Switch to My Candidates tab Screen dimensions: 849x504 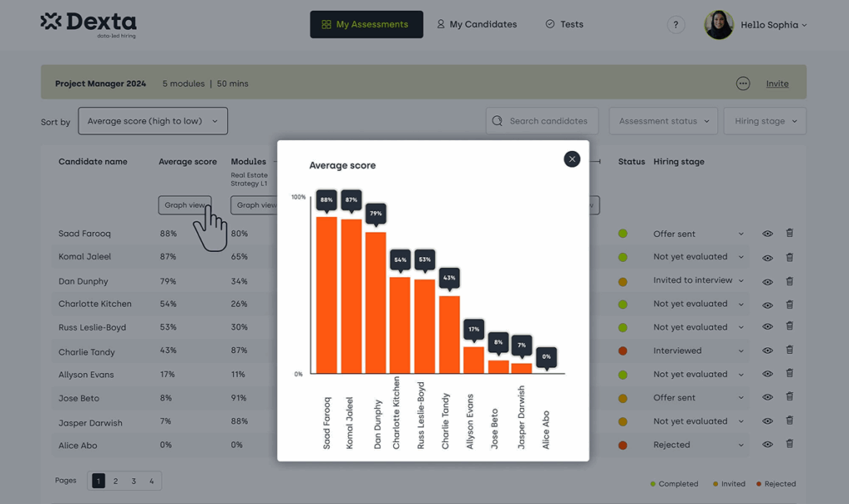(x=477, y=25)
